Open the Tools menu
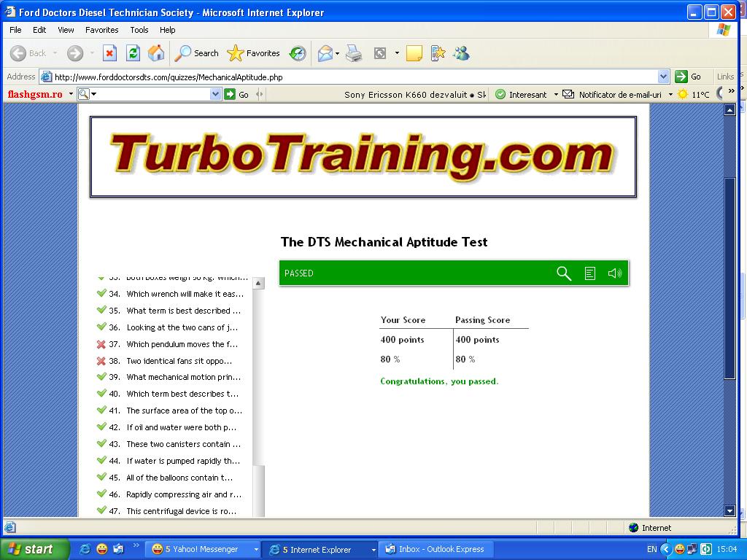Screen dimensions: 747x560 [139, 30]
